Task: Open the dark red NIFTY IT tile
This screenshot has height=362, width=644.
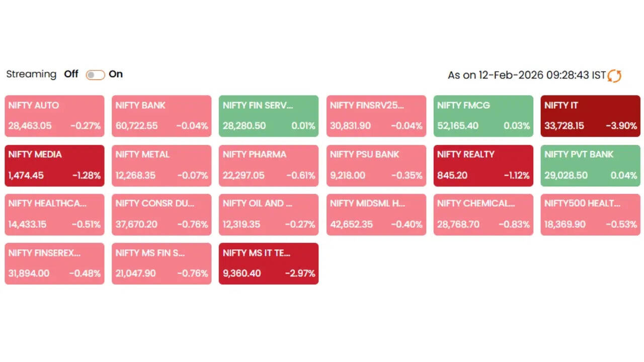Action: point(590,116)
